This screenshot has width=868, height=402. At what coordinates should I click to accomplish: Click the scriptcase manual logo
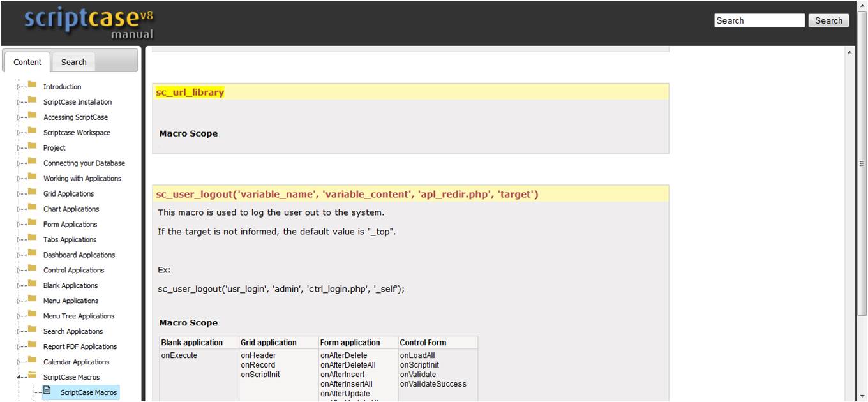[x=89, y=23]
